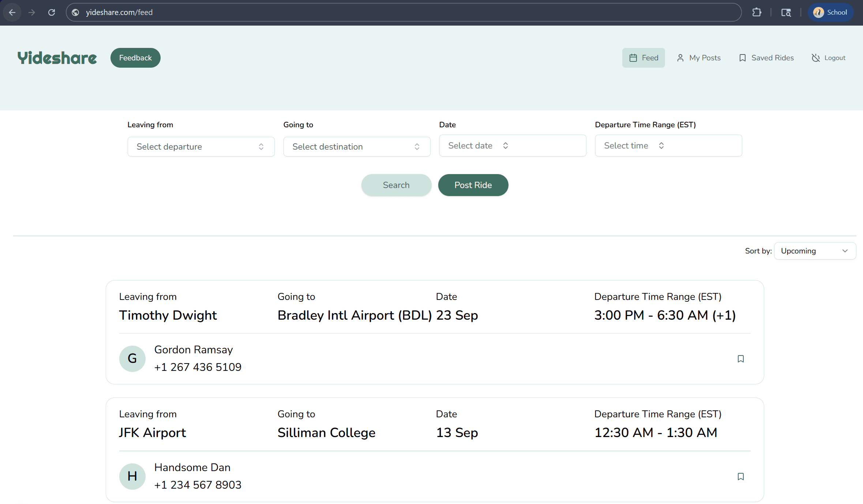
Task: Click the Post Ride button
Action: click(473, 185)
